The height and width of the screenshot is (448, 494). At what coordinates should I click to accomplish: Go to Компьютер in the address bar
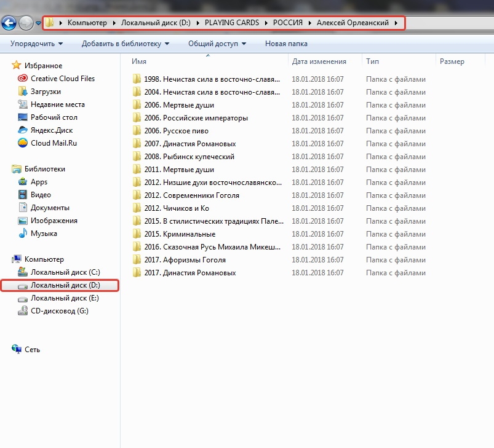coord(87,23)
